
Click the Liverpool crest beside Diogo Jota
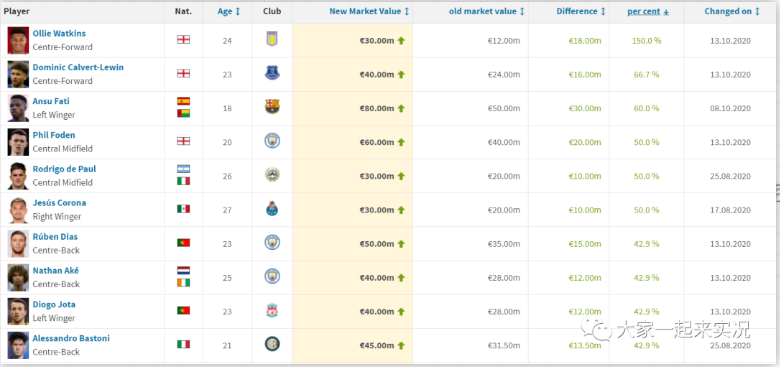click(272, 311)
